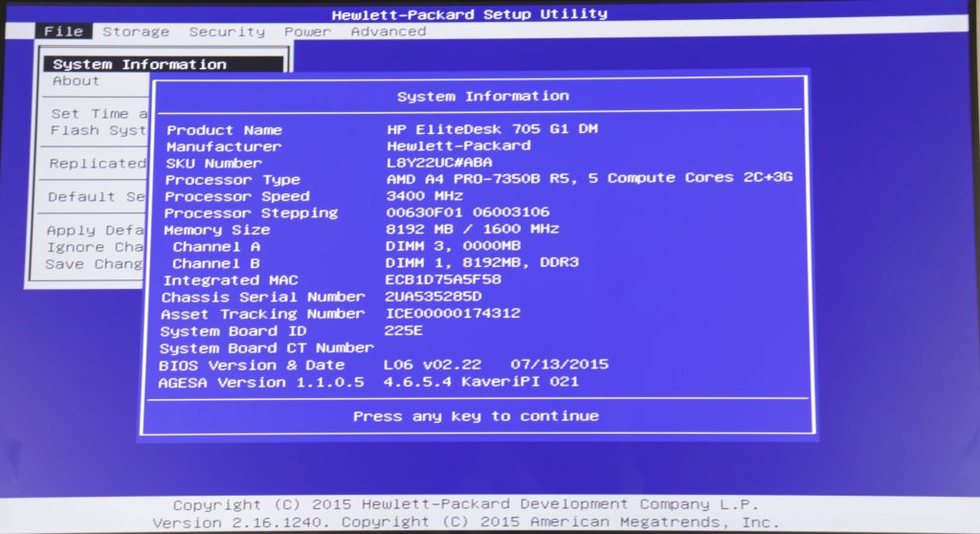This screenshot has width=980, height=534.
Task: Click the ECB1D75A5F58 MAC address
Action: (443, 279)
